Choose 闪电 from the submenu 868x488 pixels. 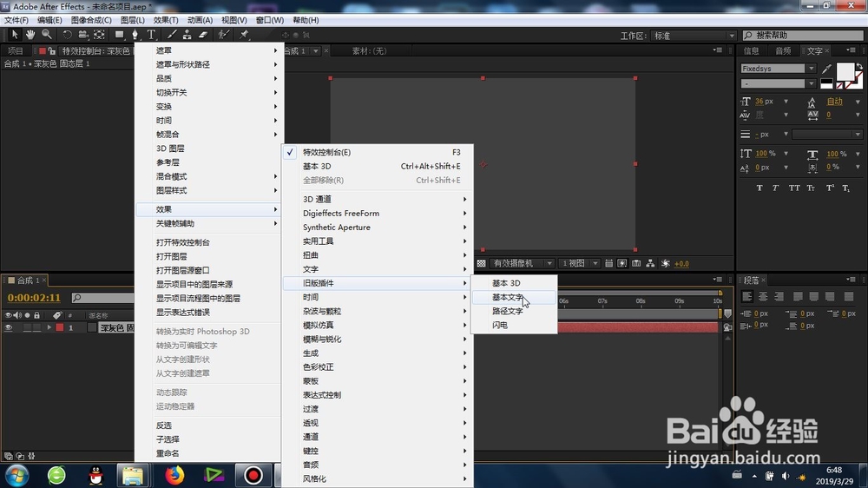point(514,325)
